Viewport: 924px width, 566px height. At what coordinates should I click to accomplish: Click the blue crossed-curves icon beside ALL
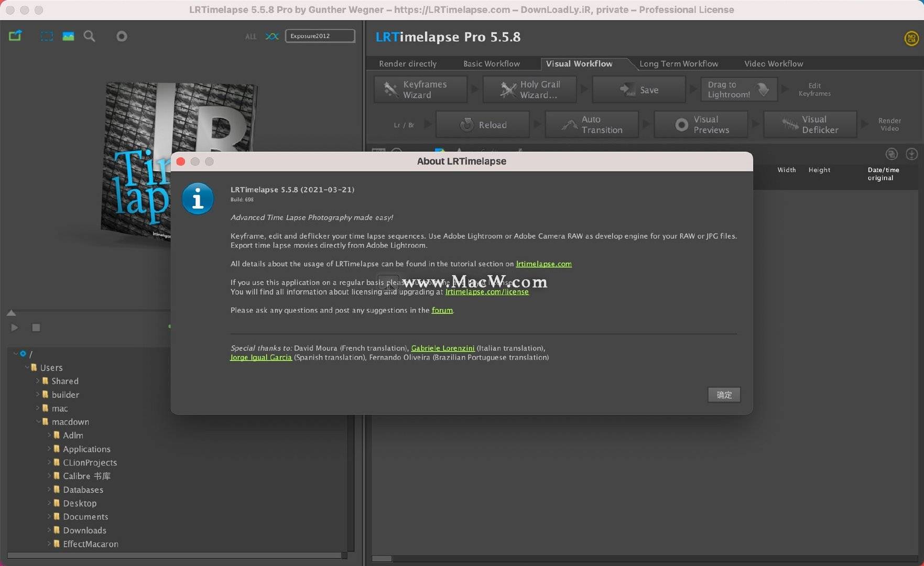click(271, 36)
